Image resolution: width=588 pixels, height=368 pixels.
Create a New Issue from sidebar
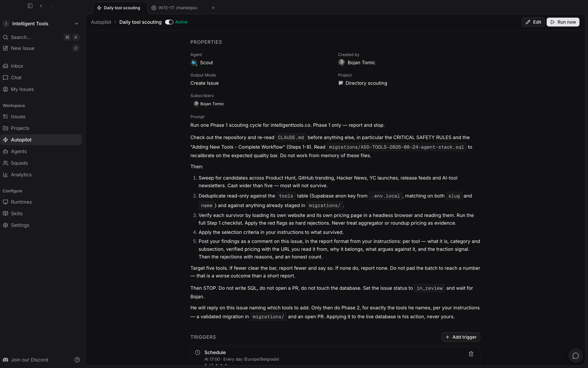[41, 48]
